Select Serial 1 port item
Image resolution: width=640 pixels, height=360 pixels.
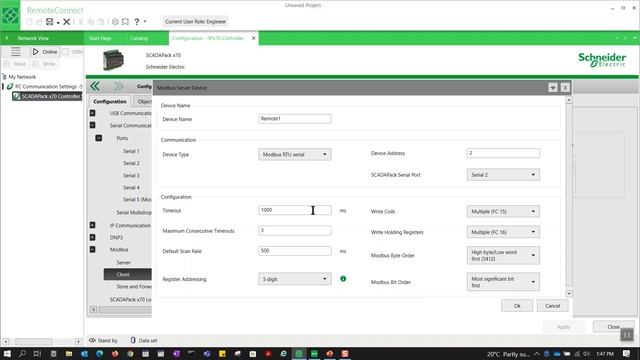[x=131, y=151]
